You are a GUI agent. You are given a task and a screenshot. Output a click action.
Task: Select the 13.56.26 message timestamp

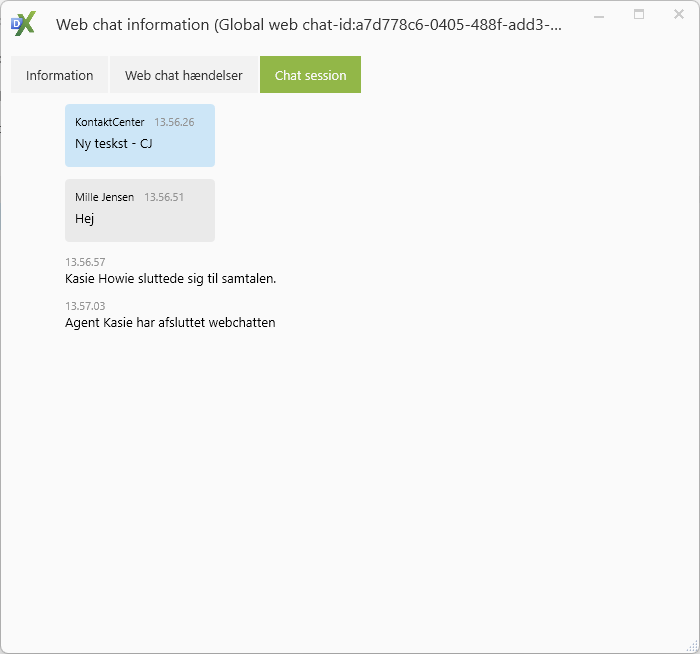pos(174,122)
